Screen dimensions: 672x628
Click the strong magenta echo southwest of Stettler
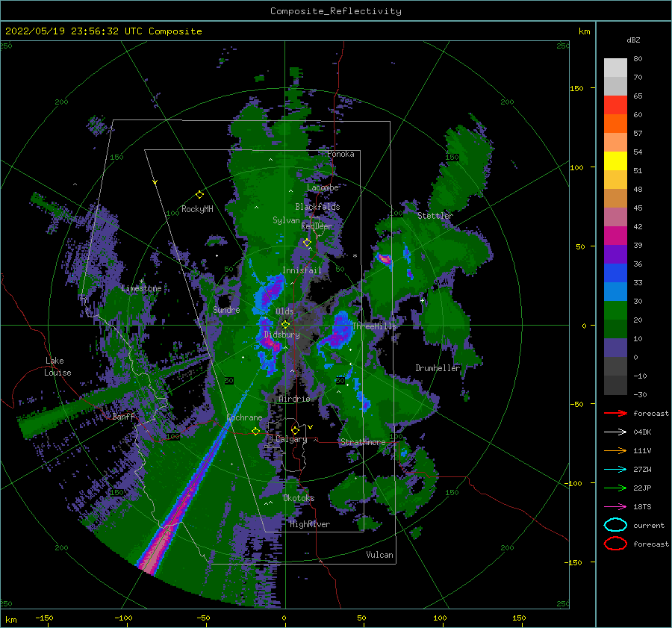385,259
